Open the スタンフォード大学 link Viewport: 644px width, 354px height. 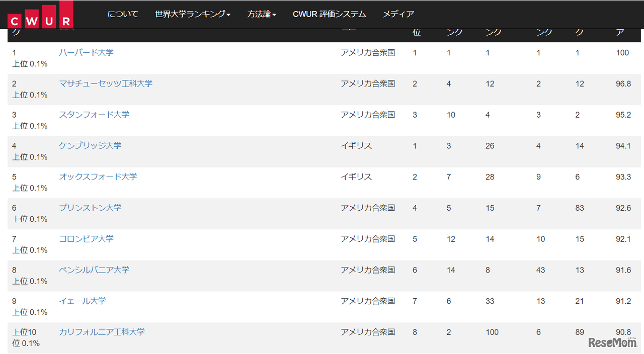94,115
